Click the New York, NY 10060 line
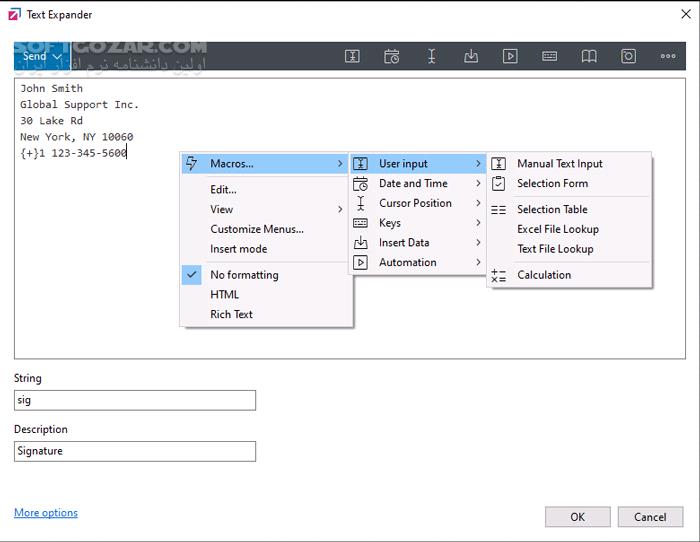The height and width of the screenshot is (542, 700). pos(76,137)
